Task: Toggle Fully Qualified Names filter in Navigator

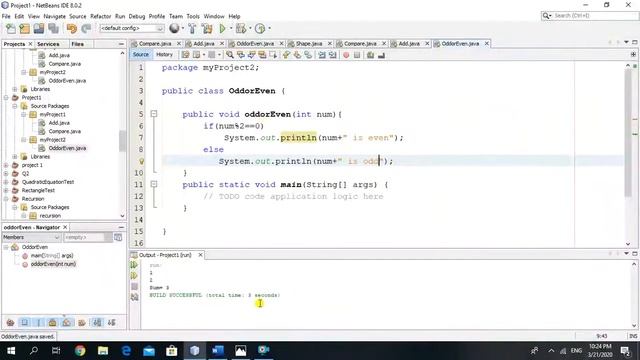Action: [x=82, y=322]
